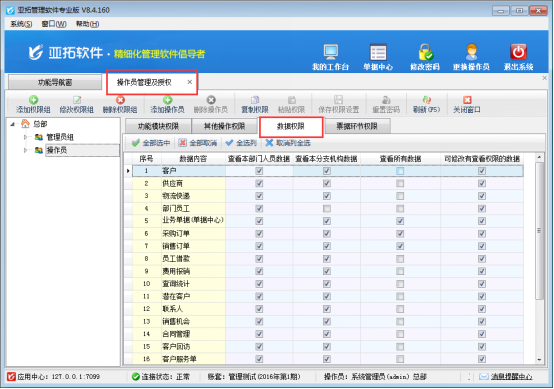Click the vertical scrollbar of the data grid
This screenshot has width=554, height=389.
(x=539, y=230)
